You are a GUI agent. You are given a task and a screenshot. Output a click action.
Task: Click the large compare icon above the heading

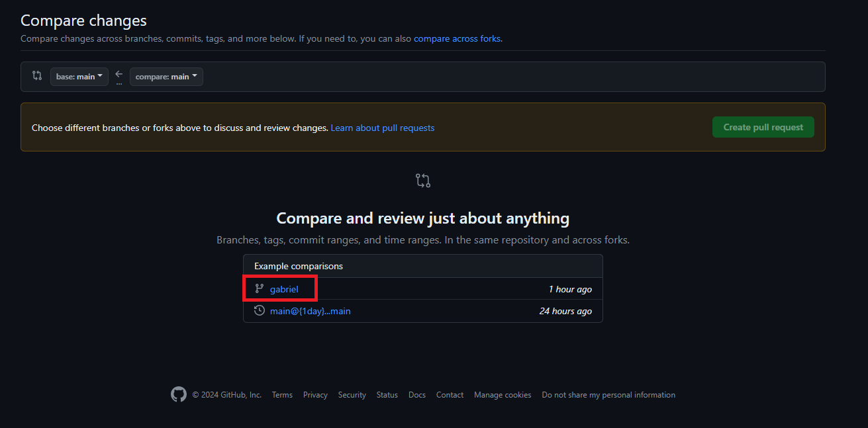(423, 181)
